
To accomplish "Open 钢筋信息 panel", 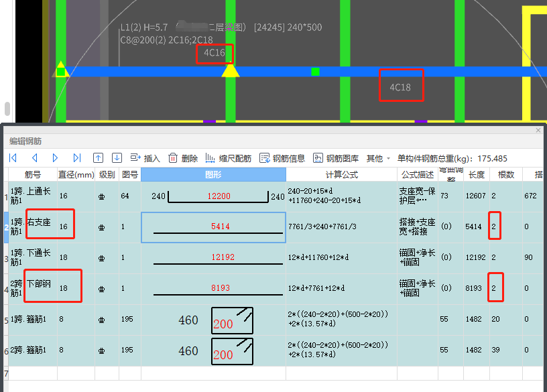I will tap(282, 158).
